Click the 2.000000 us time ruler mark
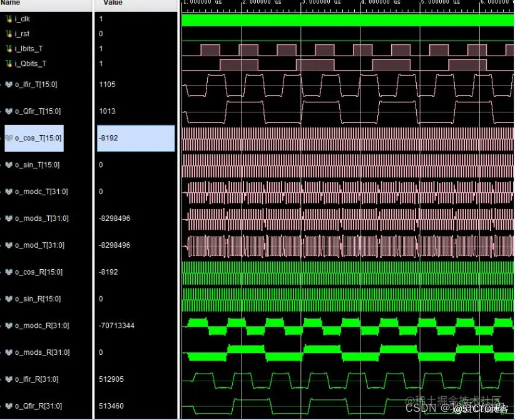 tap(262, 3)
